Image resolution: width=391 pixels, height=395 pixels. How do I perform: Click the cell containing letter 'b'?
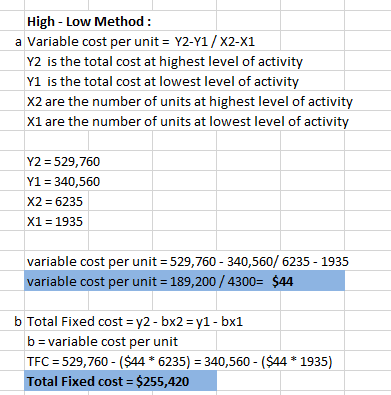click(18, 321)
